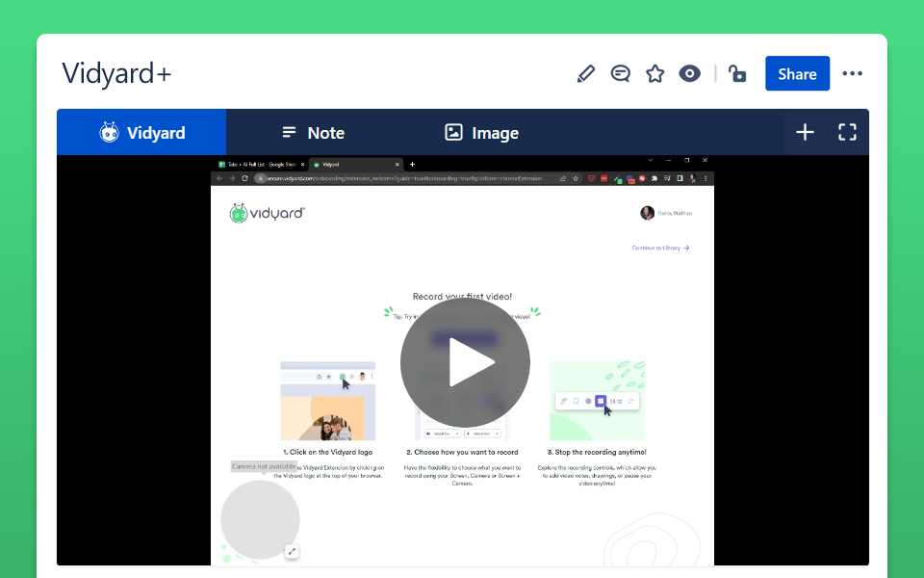Screen dimensions: 924x578
Task: Switch to the Note tab
Action: coord(314,132)
